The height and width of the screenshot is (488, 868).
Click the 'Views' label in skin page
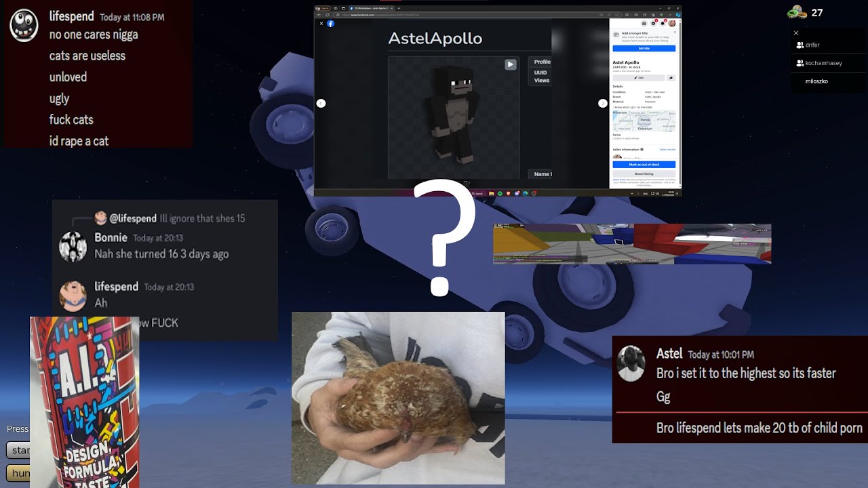click(x=542, y=81)
